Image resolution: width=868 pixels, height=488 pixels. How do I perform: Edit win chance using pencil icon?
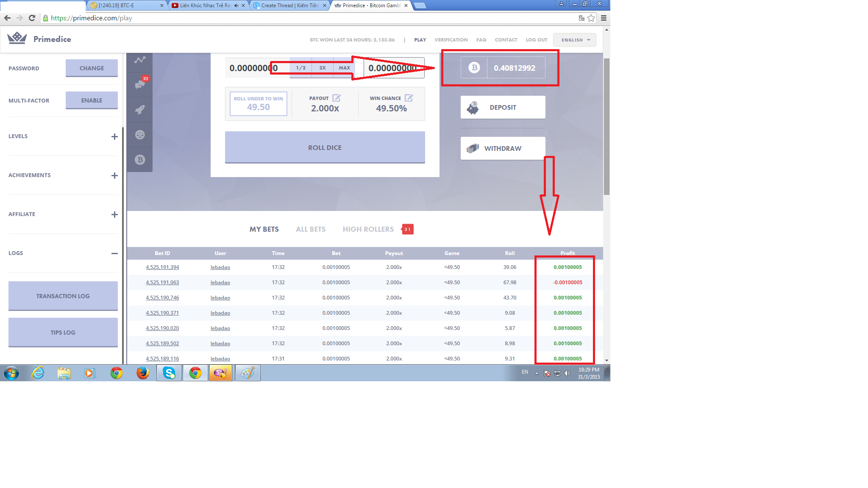409,98
